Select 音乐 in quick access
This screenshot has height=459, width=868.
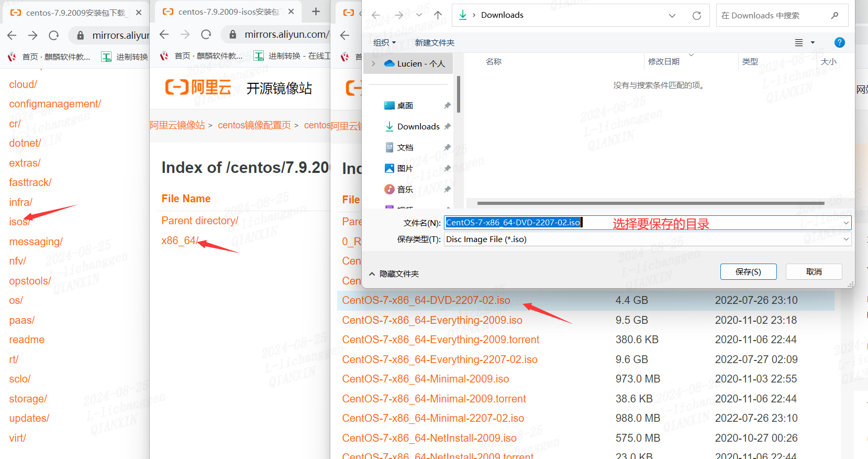click(399, 189)
